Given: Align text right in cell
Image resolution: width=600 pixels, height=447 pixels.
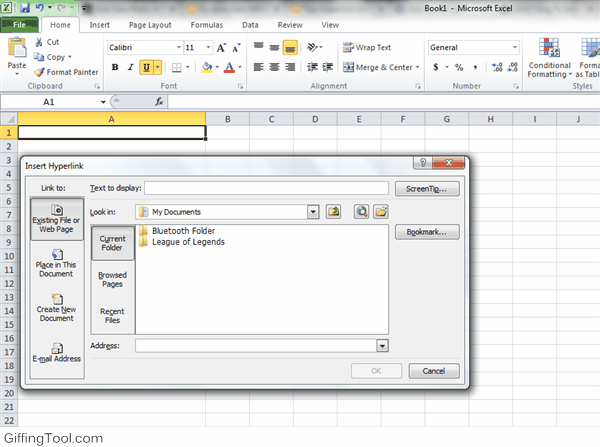Looking at the screenshot, I should (290, 67).
